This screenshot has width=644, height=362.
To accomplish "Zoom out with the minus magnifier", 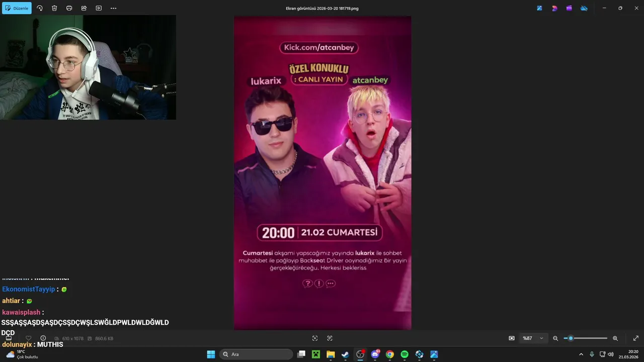I will [555, 338].
